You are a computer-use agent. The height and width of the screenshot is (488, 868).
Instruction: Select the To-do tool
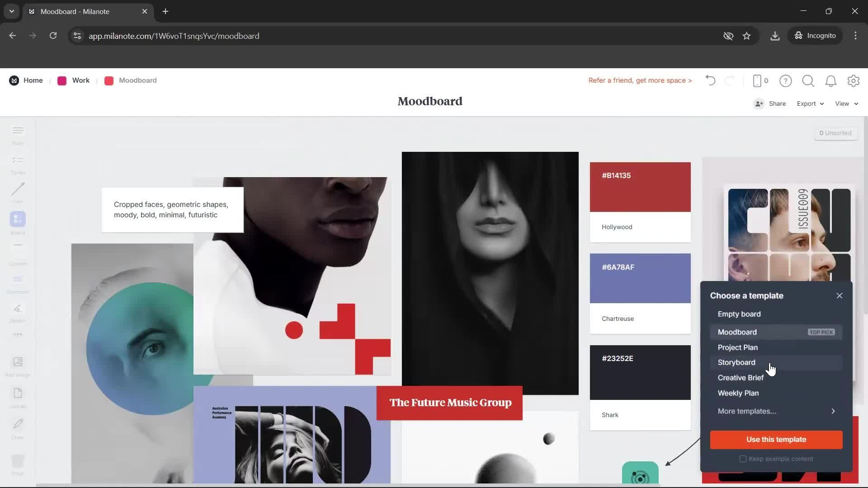coord(17,164)
